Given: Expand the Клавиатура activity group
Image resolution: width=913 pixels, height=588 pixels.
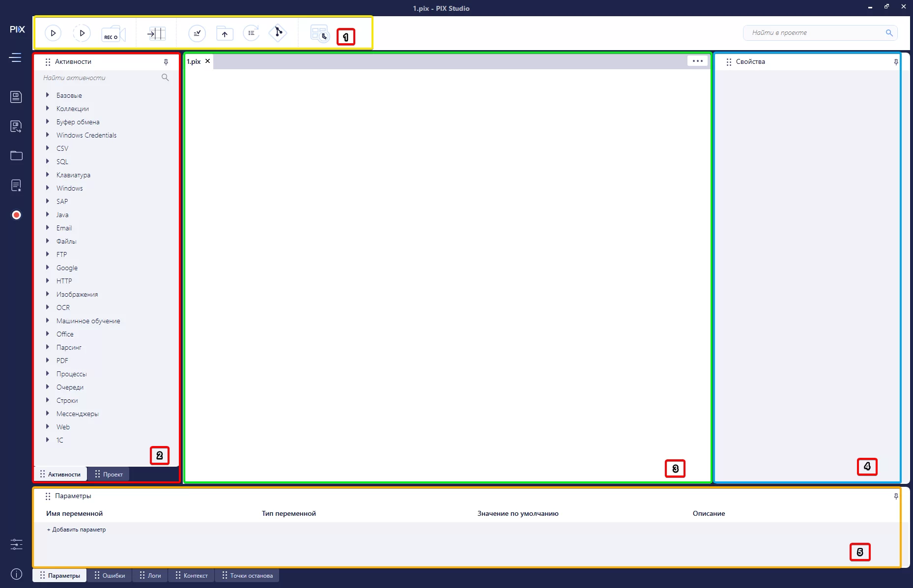Looking at the screenshot, I should coord(48,174).
